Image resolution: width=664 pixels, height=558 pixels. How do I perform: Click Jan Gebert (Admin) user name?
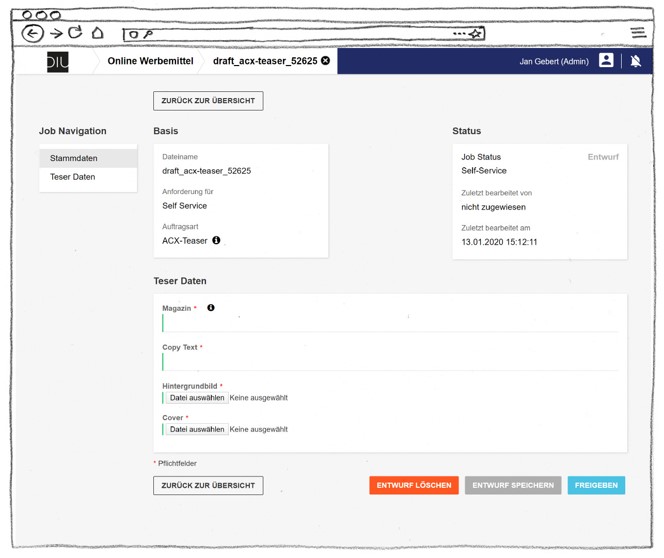click(554, 61)
